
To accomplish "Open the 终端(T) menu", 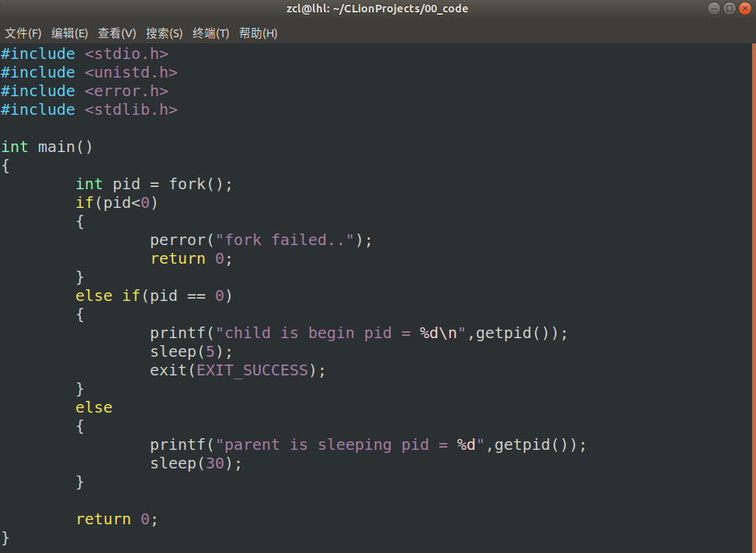I will coord(211,33).
